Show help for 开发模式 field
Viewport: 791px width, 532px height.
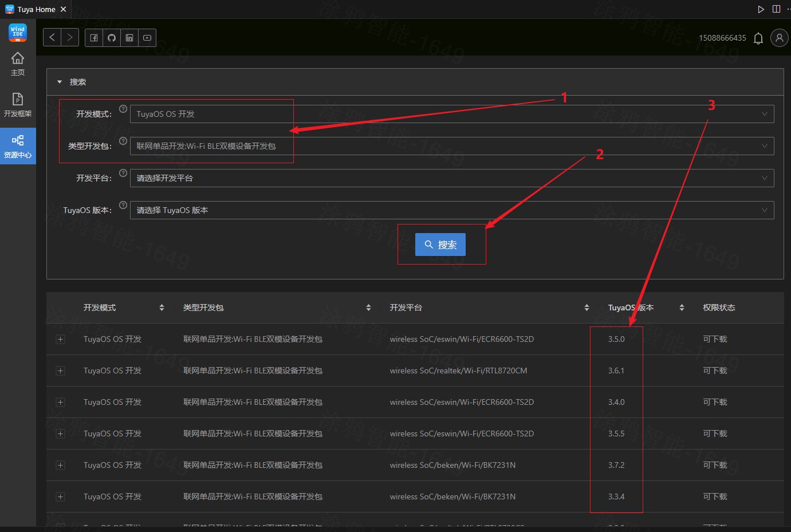[x=123, y=109]
